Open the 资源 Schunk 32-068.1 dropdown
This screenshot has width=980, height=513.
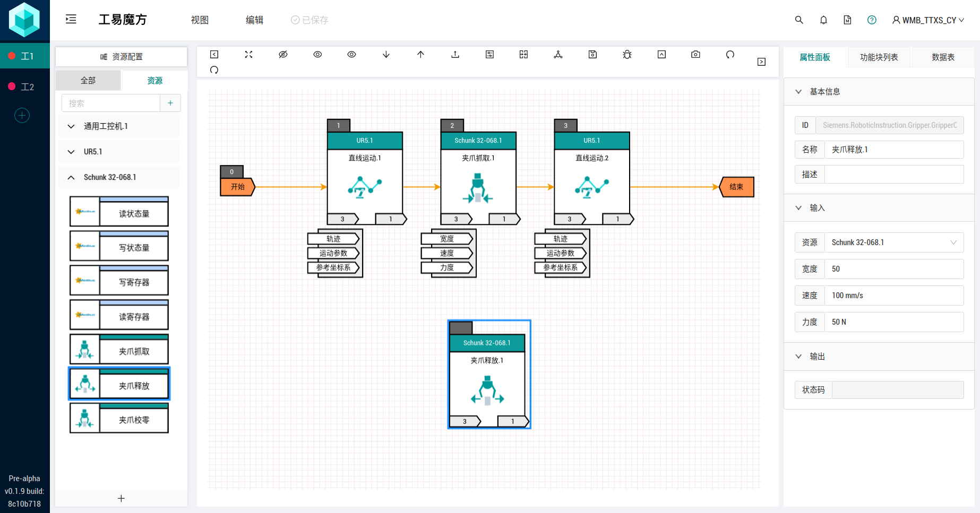coord(894,242)
